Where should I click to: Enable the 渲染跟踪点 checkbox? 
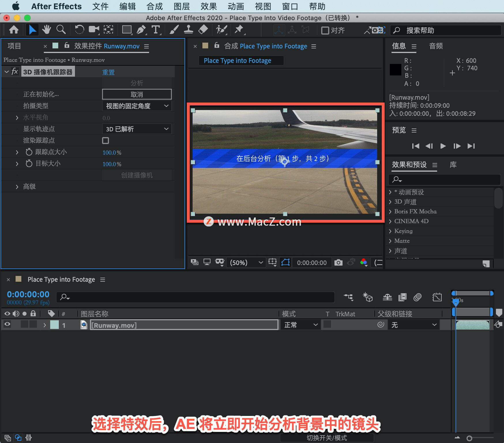(106, 141)
